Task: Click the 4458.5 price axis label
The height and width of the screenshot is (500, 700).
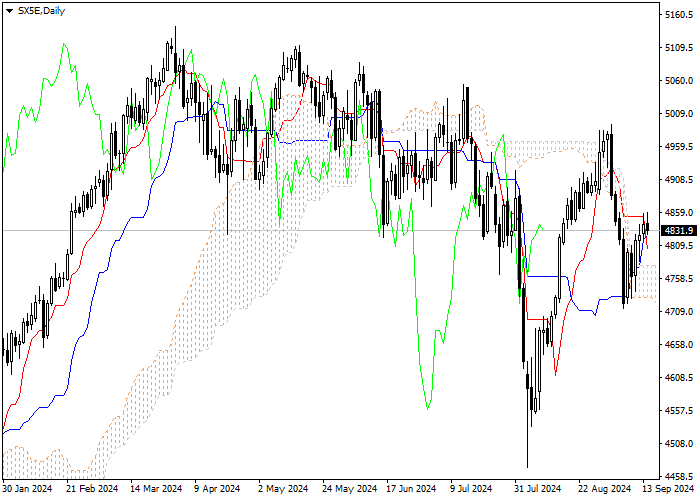Action: (679, 476)
